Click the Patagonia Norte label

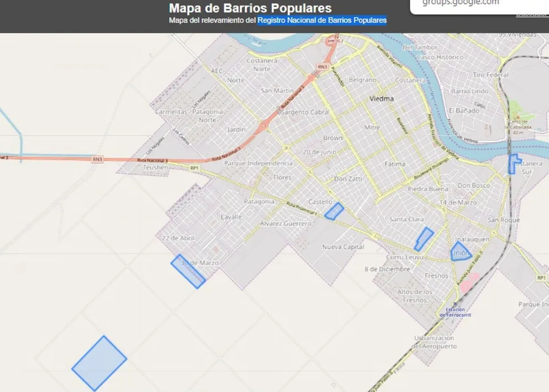(x=208, y=116)
